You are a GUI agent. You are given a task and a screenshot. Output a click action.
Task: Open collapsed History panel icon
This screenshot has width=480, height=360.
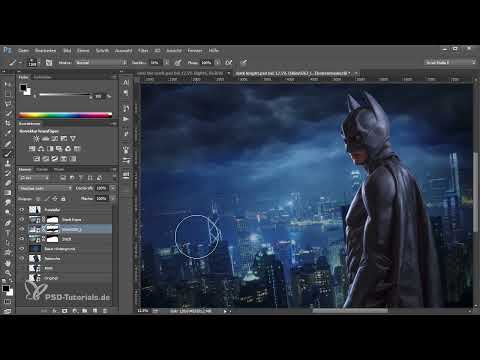pos(126,108)
